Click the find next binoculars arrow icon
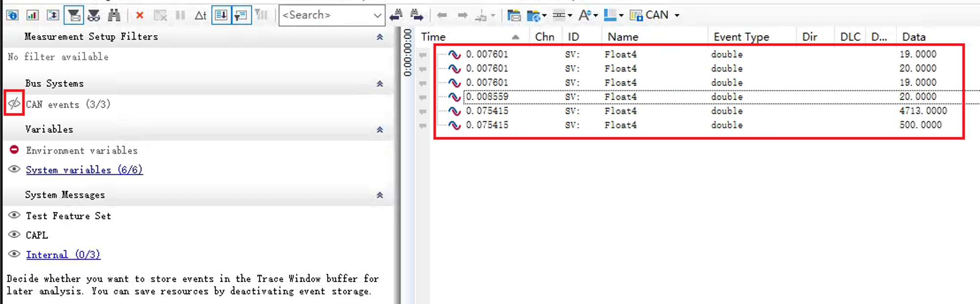The height and width of the screenshot is (304, 980). [x=416, y=15]
